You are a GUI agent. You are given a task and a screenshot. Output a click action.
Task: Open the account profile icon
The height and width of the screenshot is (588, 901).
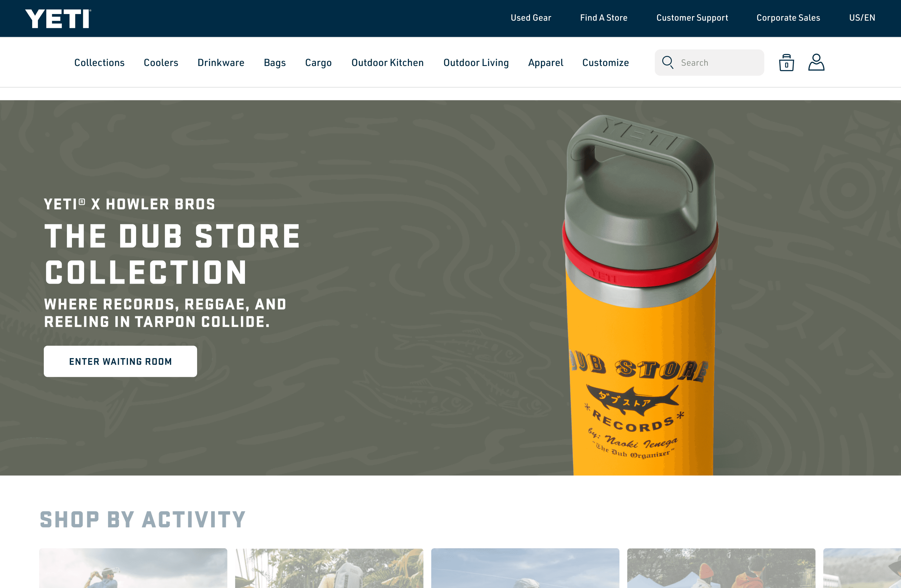816,63
